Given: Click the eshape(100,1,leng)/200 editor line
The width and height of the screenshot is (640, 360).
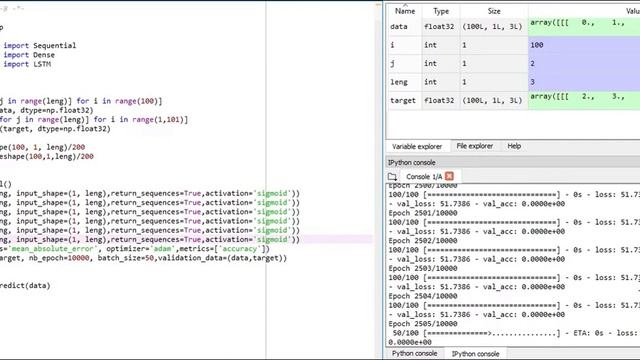Looking at the screenshot, I should 47,156.
